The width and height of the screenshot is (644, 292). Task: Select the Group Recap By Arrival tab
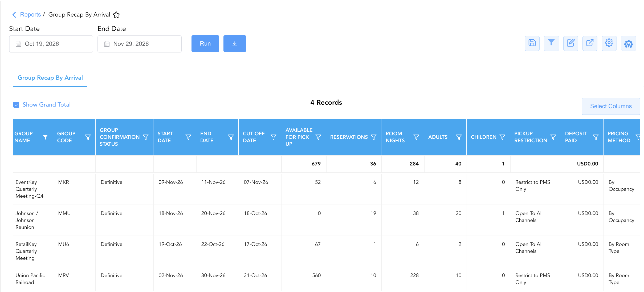pyautogui.click(x=50, y=78)
